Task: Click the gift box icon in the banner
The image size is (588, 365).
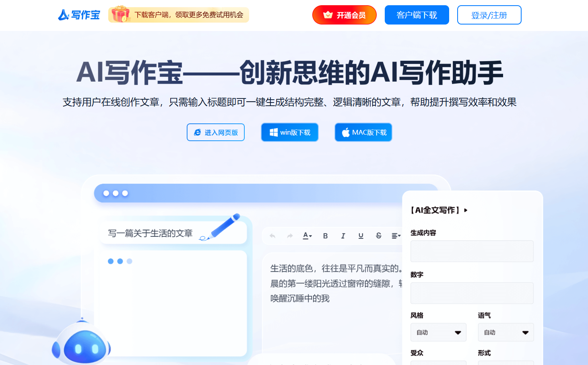Action: point(120,14)
